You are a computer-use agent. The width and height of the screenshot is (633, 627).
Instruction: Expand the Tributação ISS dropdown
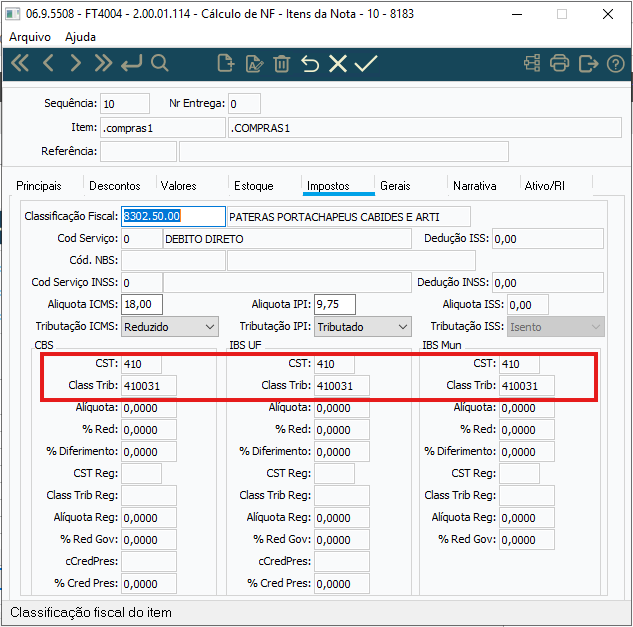click(x=556, y=327)
